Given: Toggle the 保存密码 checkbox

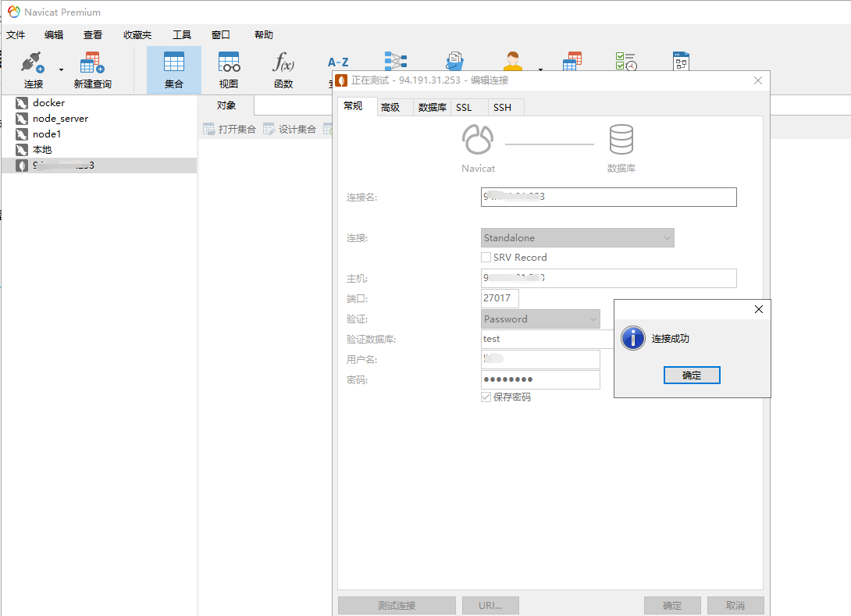Looking at the screenshot, I should pos(486,397).
